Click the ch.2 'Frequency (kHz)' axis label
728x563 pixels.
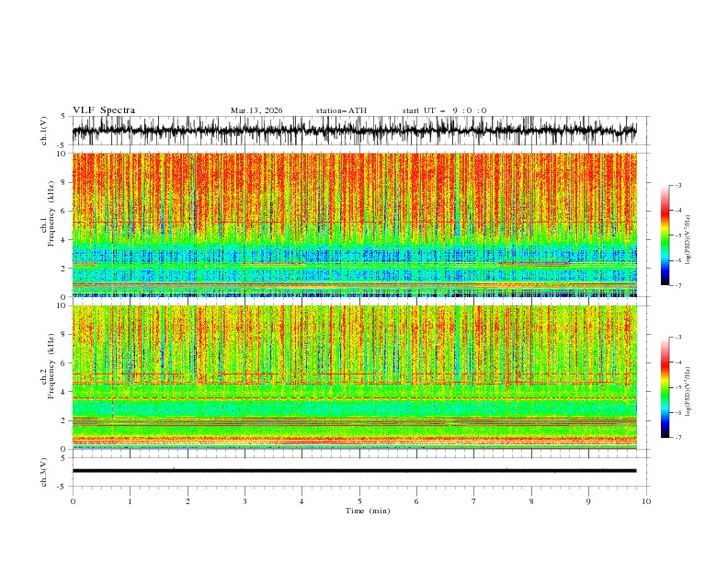(x=51, y=365)
